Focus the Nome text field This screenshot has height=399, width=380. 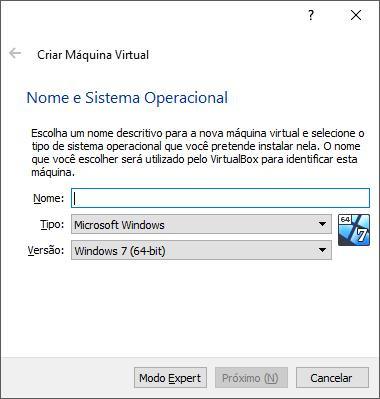click(220, 198)
